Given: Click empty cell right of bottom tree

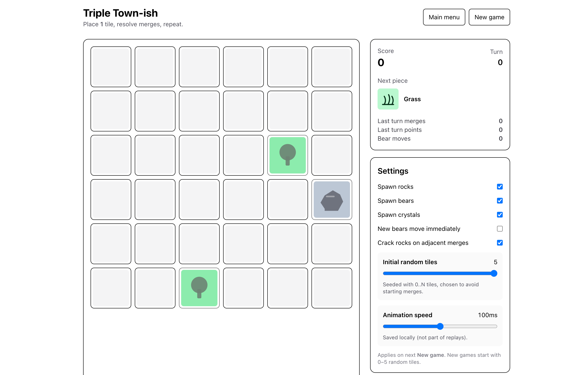Looking at the screenshot, I should click(x=243, y=288).
